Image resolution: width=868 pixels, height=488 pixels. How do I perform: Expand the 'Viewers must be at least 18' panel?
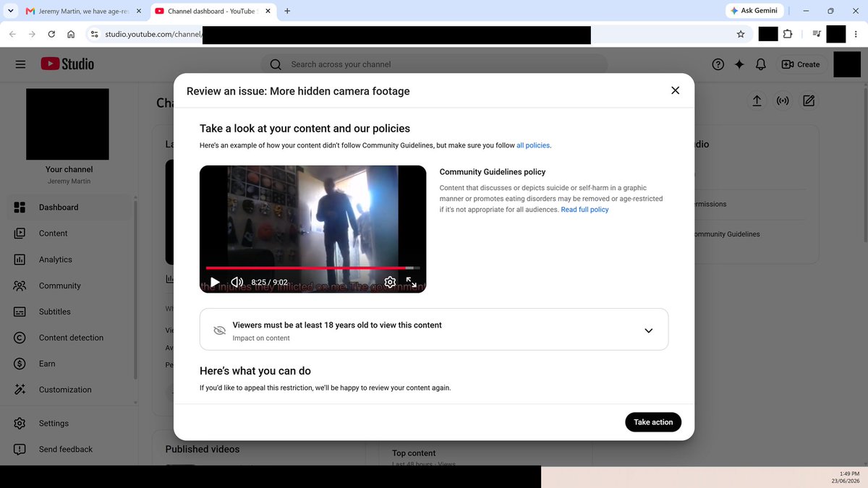pyautogui.click(x=648, y=330)
